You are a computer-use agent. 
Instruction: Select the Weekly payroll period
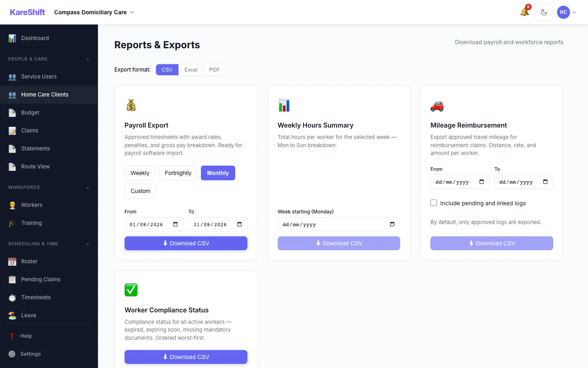click(x=140, y=173)
